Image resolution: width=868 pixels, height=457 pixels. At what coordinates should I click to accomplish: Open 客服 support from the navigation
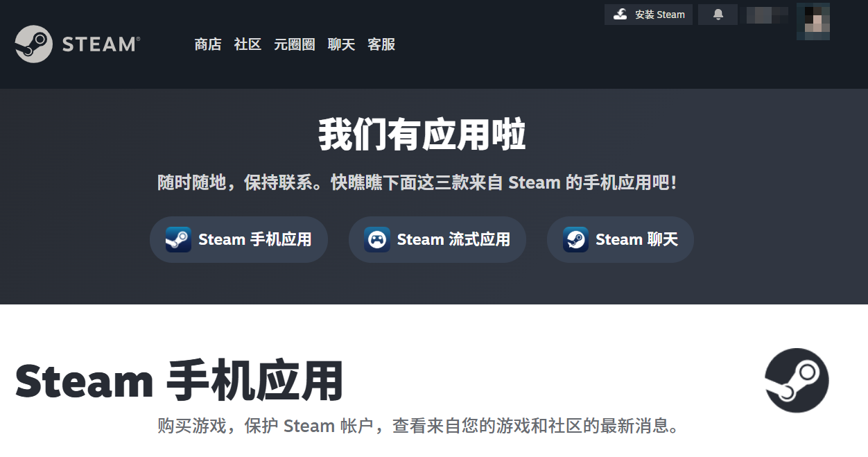(x=381, y=44)
